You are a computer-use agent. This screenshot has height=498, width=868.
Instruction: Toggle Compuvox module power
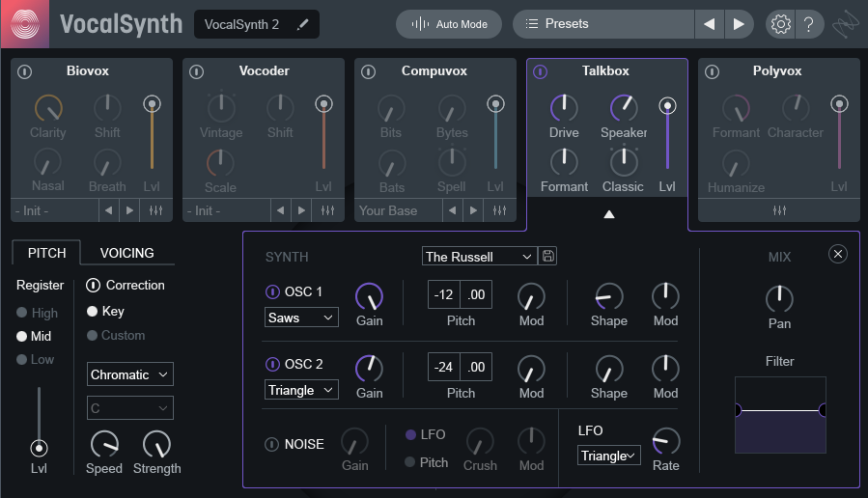(x=368, y=72)
